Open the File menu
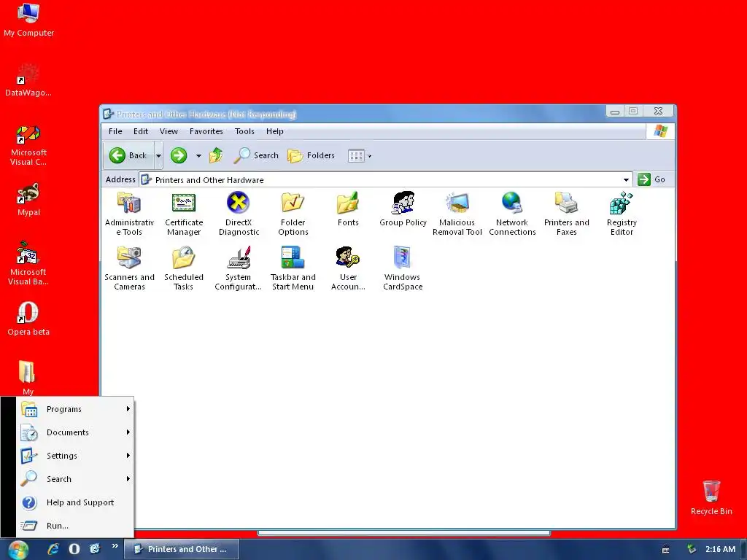The height and width of the screenshot is (560, 747). 115,131
